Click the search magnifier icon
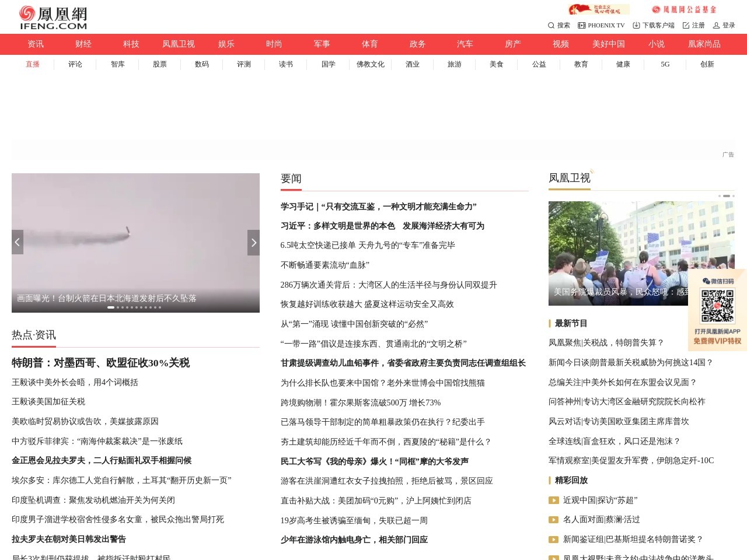 [x=551, y=25]
